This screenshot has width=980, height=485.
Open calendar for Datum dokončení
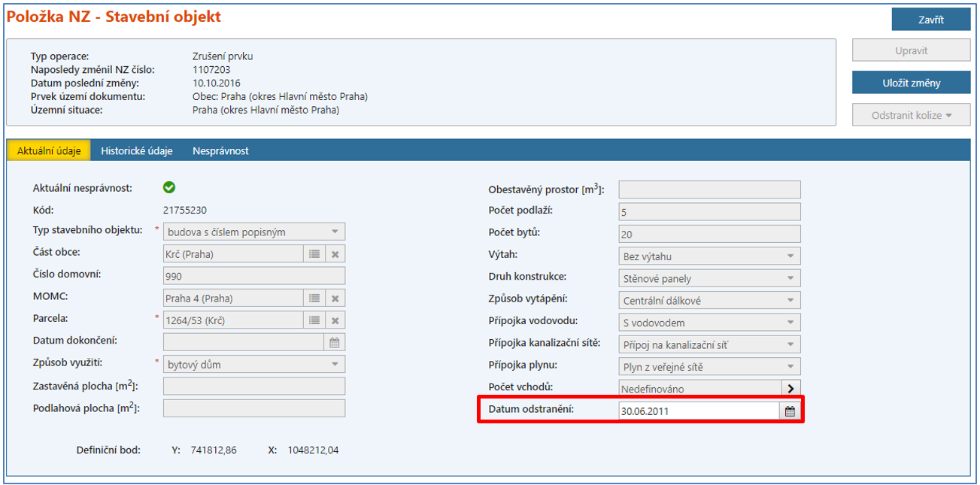coord(335,343)
